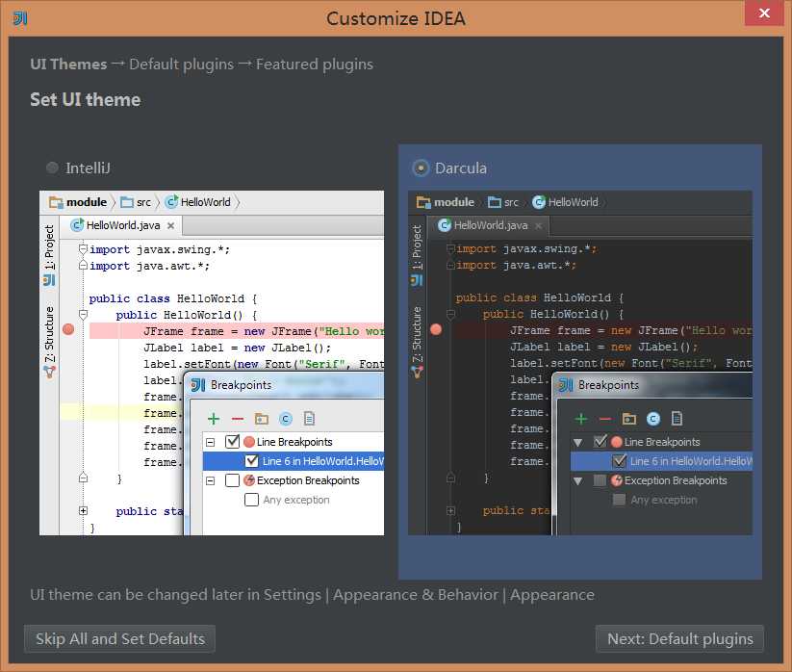Click the Default plugins breadcrumb step
This screenshot has height=672, width=792.
181,65
